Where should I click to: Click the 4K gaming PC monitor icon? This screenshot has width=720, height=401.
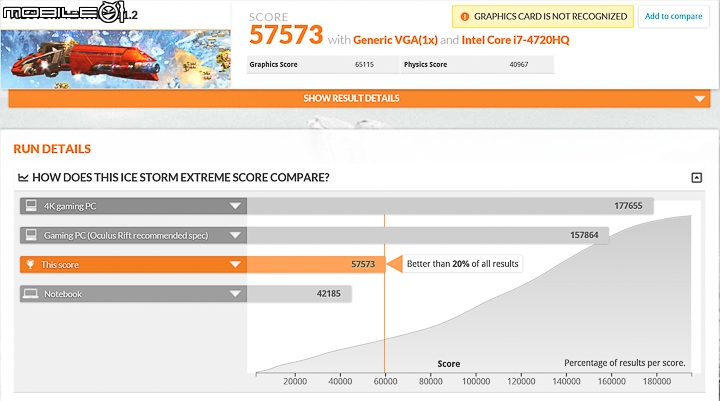click(x=31, y=205)
